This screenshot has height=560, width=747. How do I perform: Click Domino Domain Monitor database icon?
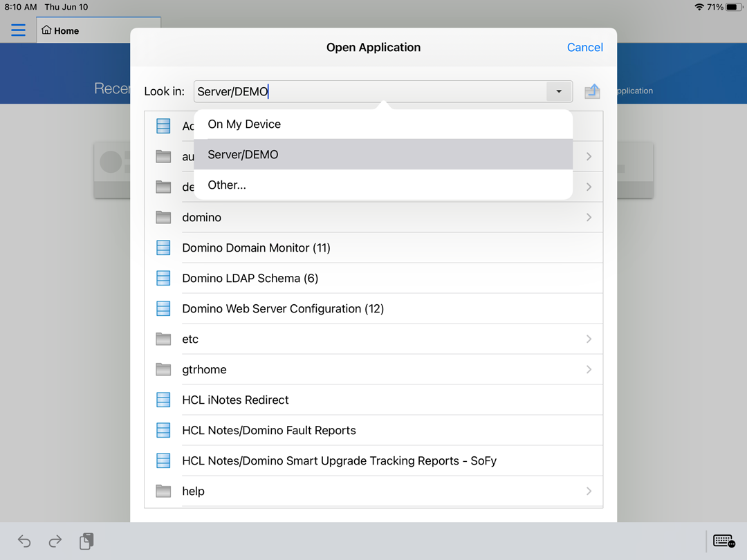pyautogui.click(x=163, y=248)
